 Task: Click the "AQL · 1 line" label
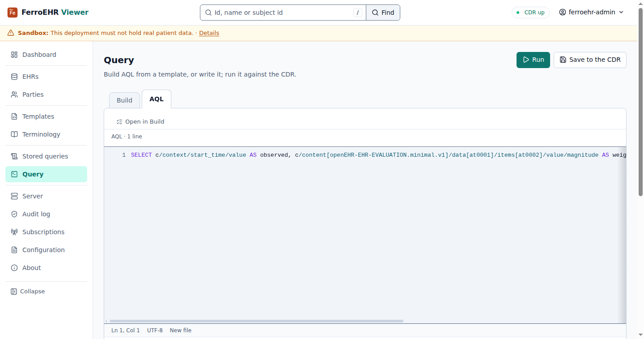click(127, 137)
